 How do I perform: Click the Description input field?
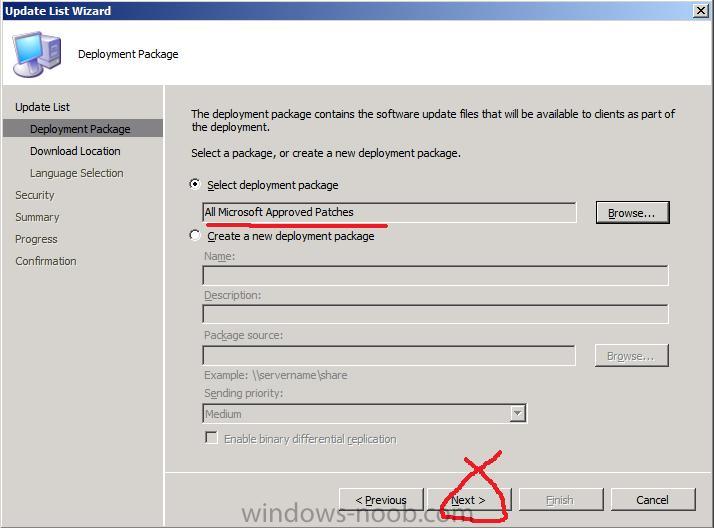point(435,314)
